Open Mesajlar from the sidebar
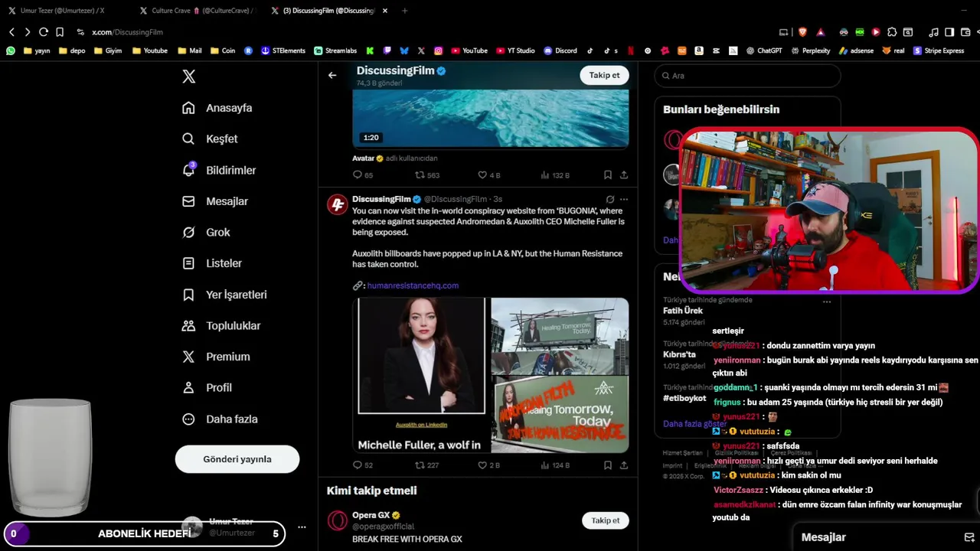The height and width of the screenshot is (551, 980). [x=214, y=201]
